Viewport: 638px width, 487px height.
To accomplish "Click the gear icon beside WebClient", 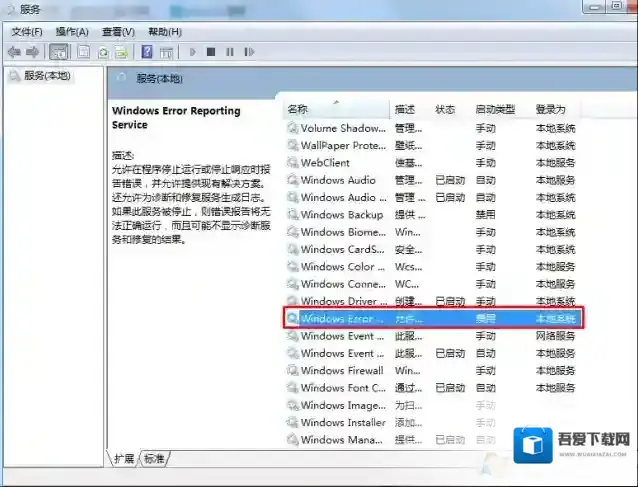I will tap(293, 163).
